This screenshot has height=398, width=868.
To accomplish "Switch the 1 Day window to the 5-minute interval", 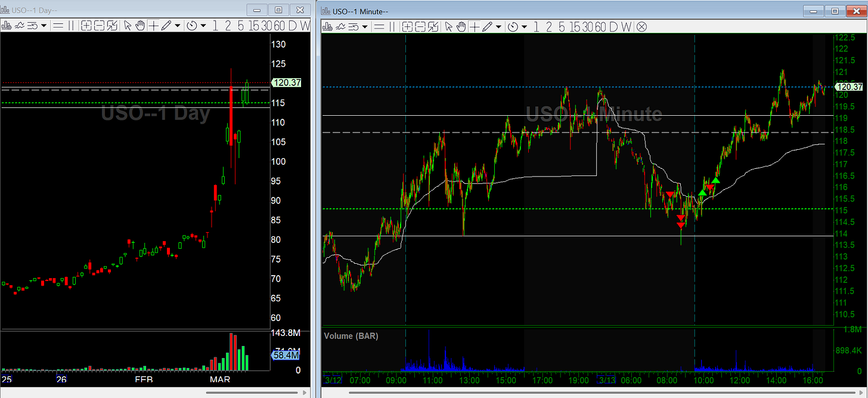I will coord(240,26).
